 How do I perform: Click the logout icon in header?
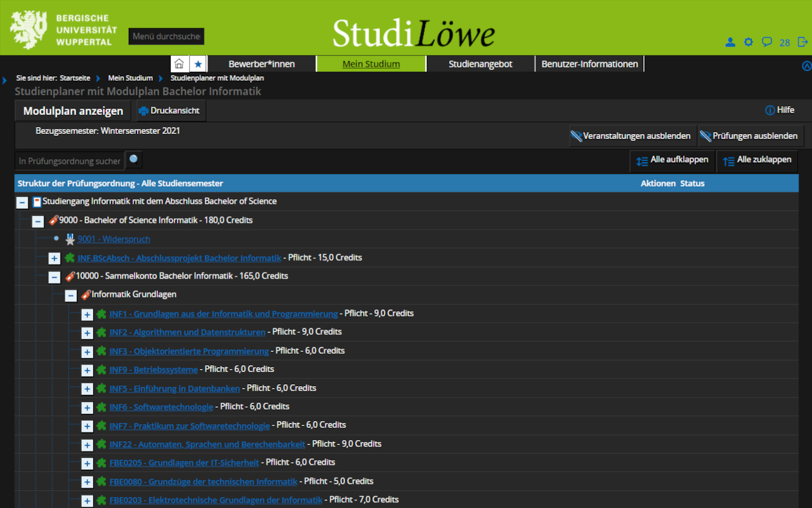803,42
